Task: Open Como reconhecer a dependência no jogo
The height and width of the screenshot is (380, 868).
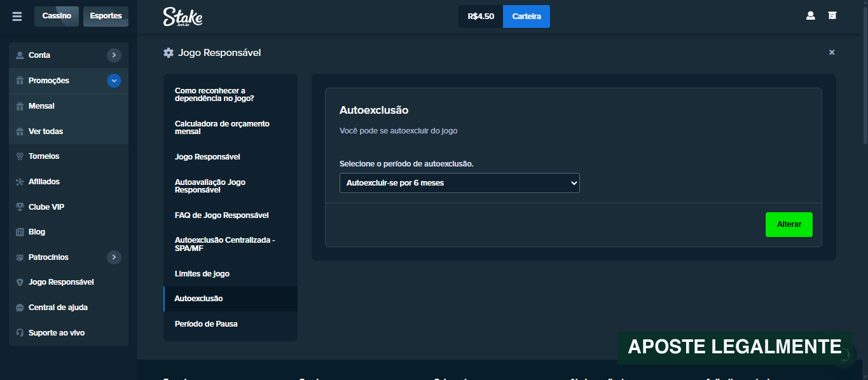Action: point(230,95)
